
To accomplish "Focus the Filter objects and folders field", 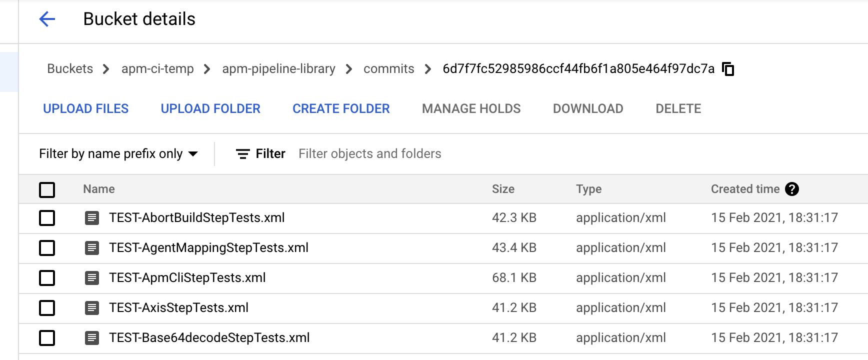I will (370, 154).
